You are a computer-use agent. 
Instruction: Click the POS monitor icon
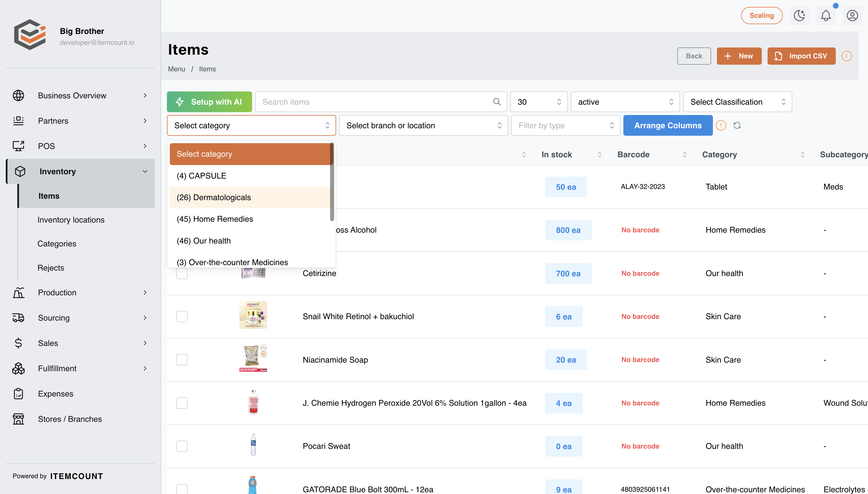pyautogui.click(x=18, y=146)
